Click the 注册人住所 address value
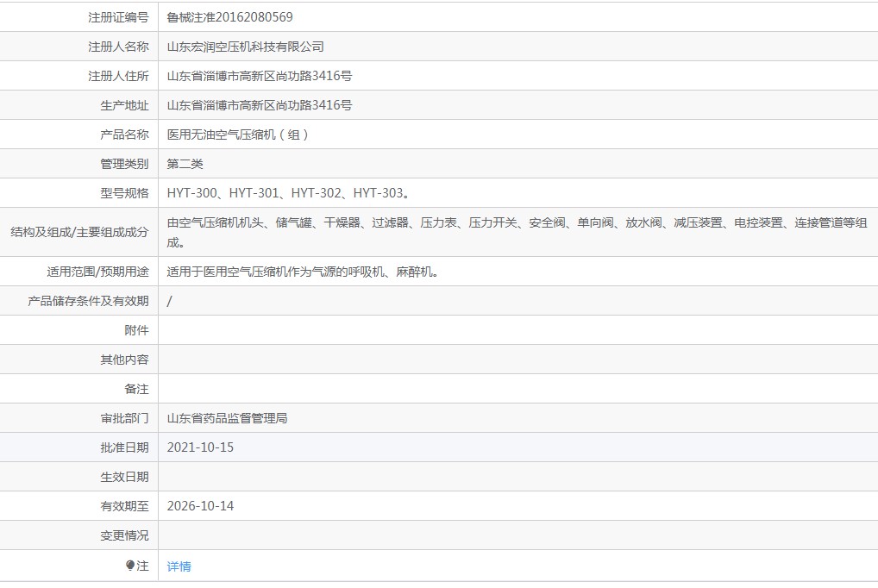The height and width of the screenshot is (588, 878). coord(260,76)
